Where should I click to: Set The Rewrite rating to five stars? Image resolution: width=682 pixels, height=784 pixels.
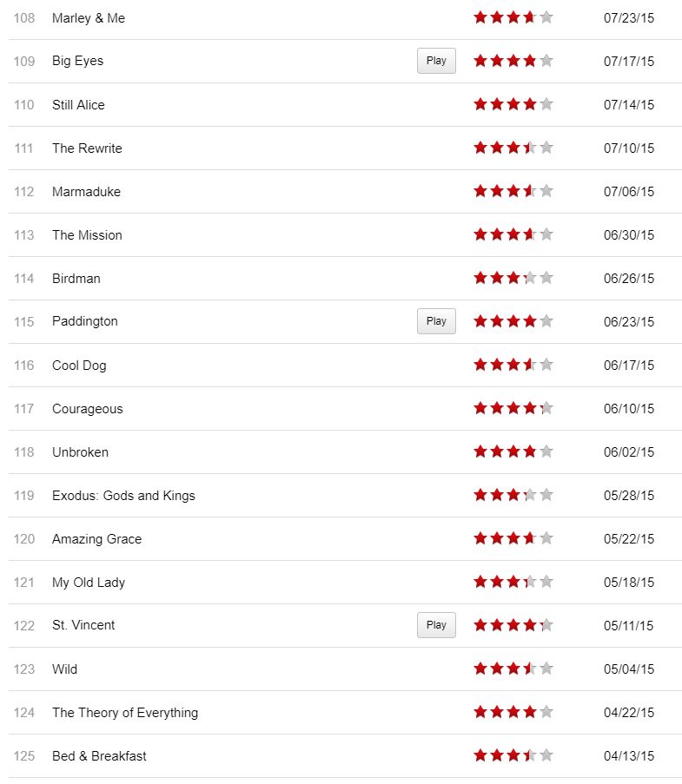546,148
